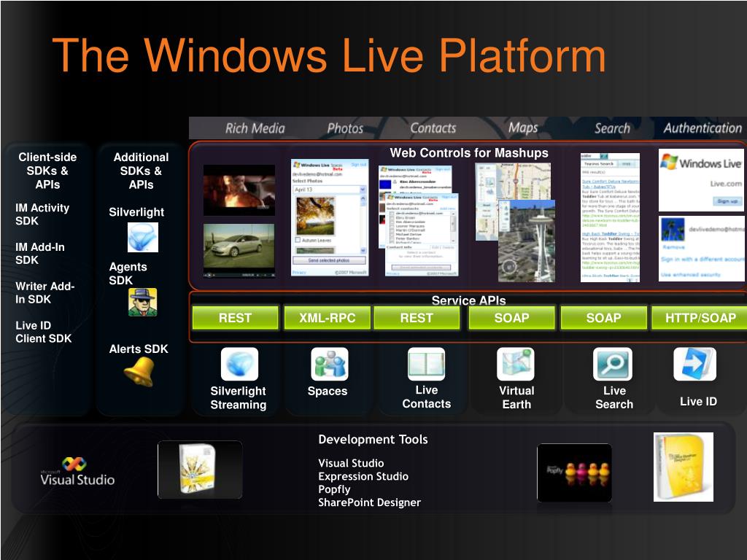Screen dimensions: 747x560
Task: Click the silver car video thumbnail
Action: point(239,251)
